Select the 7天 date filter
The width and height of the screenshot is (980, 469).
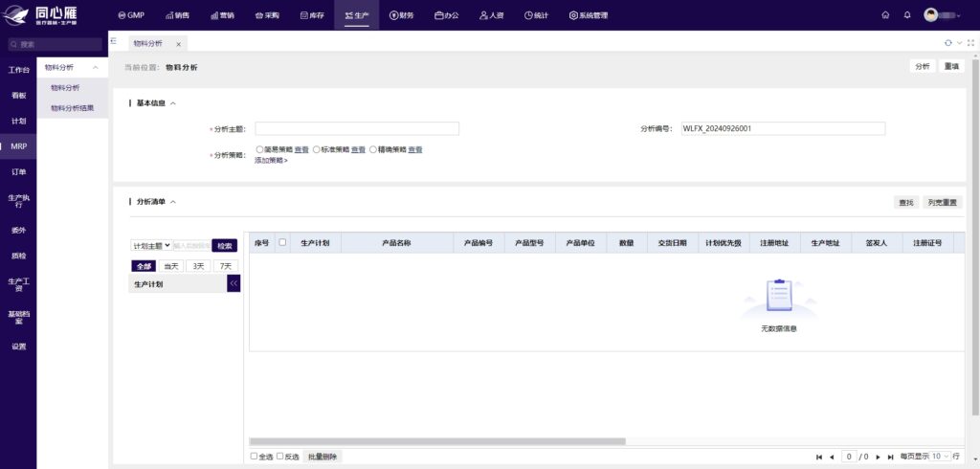[226, 266]
